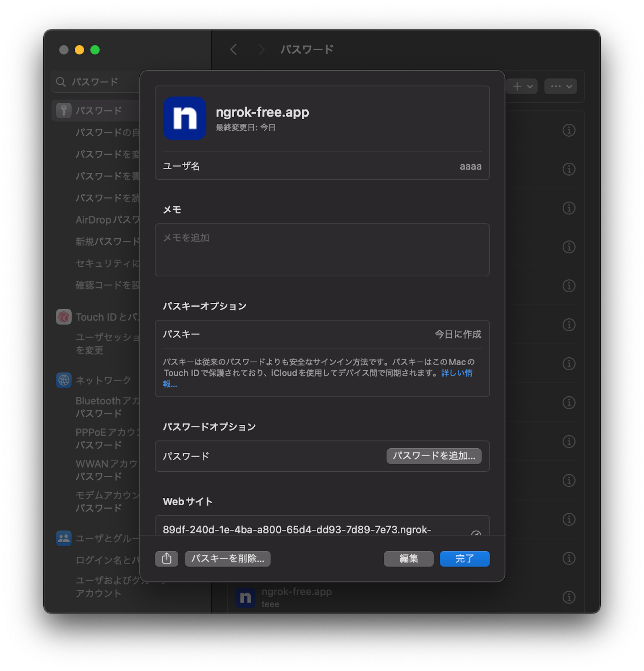Select the Bluetooth アカ パスワード sidebar result
Screen dimensions: 644x671
point(107,407)
